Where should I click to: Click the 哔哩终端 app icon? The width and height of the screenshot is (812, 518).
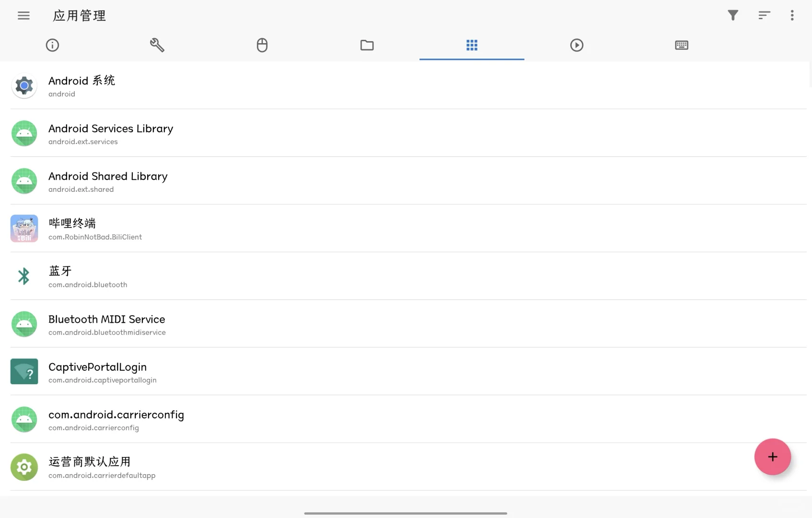[x=24, y=228]
